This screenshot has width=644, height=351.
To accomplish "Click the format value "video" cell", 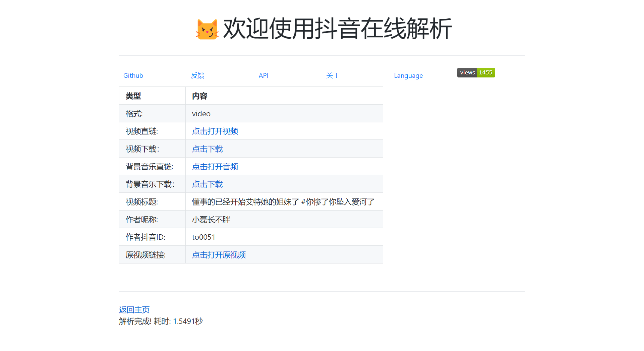I will click(x=201, y=114).
